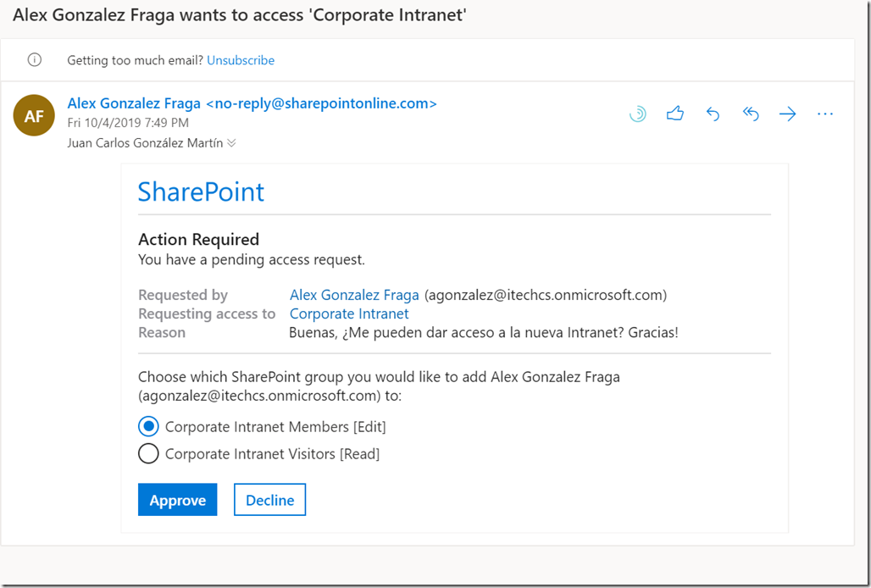Image resolution: width=871 pixels, height=588 pixels.
Task: Reply all using the double-arrow icon
Action: click(751, 113)
